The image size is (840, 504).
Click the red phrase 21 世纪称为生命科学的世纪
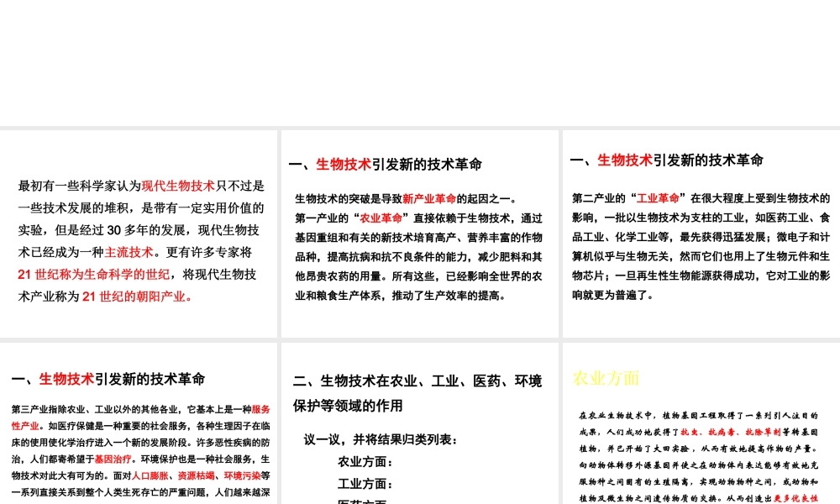94,275
